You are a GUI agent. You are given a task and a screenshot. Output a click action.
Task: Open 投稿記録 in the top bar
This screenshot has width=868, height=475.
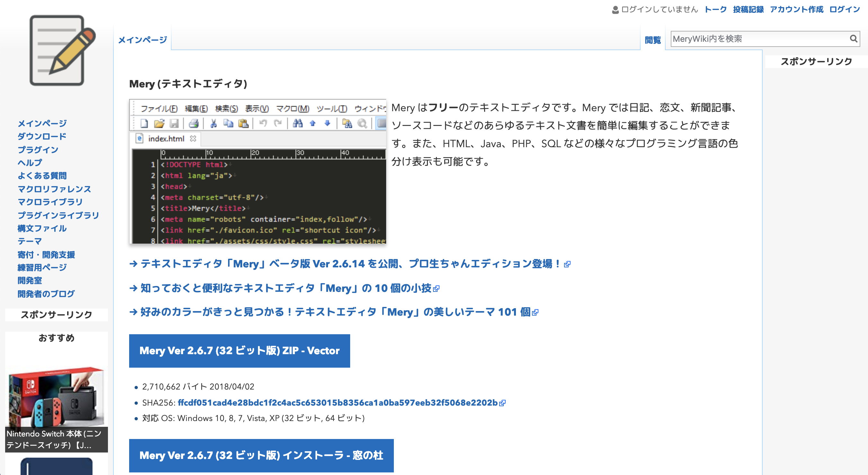tap(748, 9)
